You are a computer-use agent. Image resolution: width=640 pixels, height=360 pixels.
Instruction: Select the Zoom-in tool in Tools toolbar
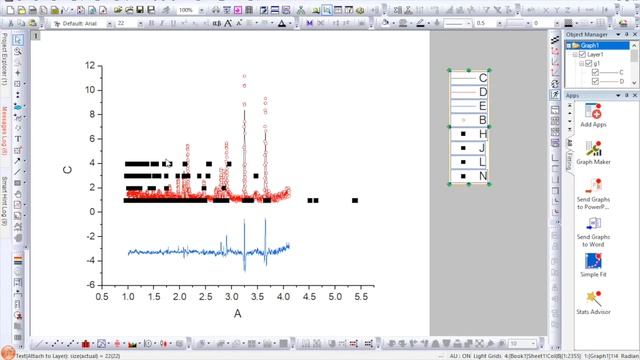(18, 51)
